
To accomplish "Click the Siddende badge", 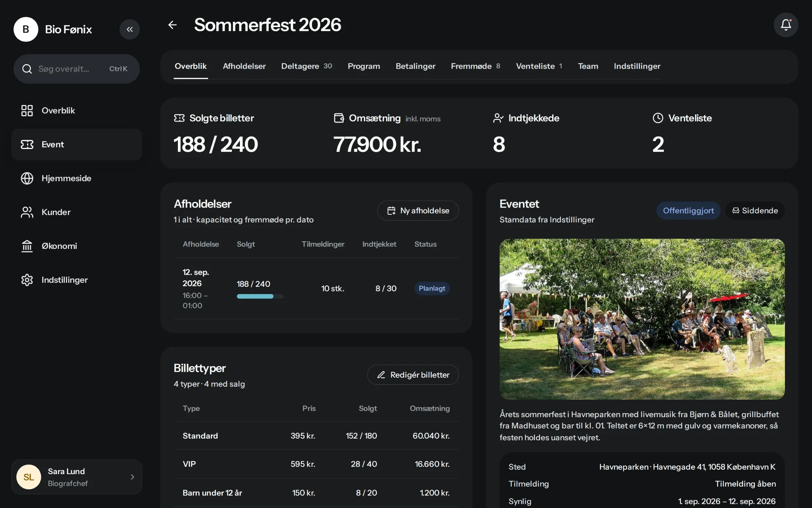I will coord(755,211).
